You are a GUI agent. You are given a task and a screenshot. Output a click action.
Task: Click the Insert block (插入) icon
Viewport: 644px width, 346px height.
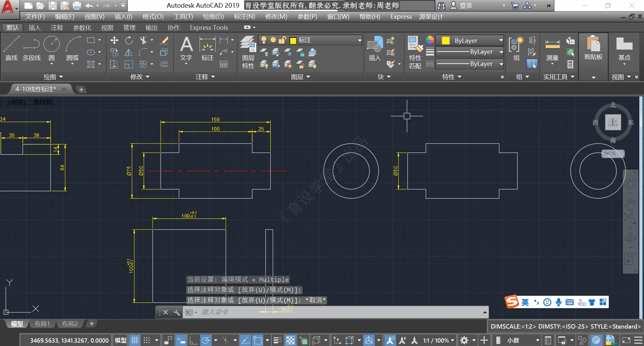pyautogui.click(x=375, y=49)
